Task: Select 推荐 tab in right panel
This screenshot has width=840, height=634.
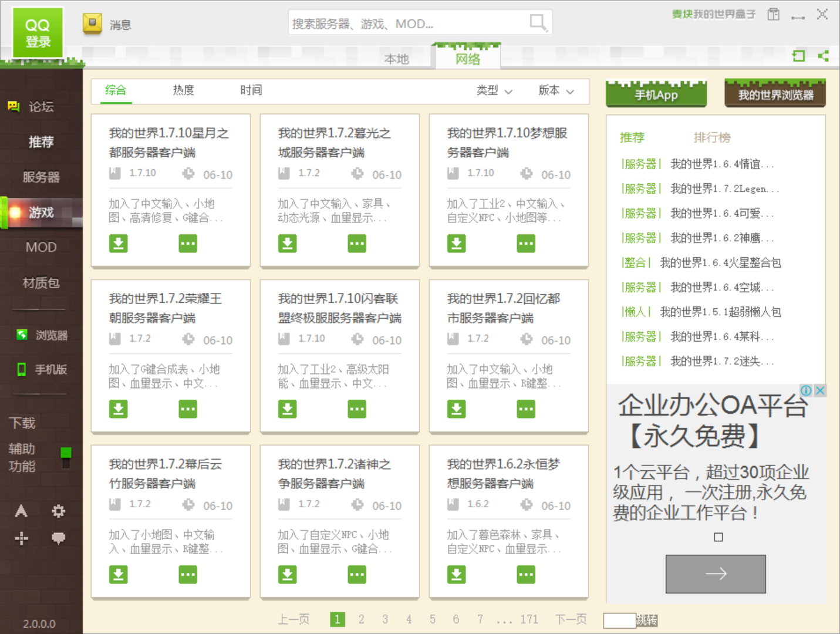Action: (x=632, y=137)
